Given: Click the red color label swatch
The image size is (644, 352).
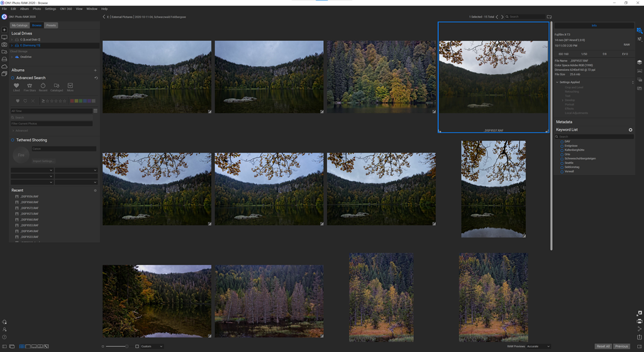Looking at the screenshot, I should pos(71,101).
